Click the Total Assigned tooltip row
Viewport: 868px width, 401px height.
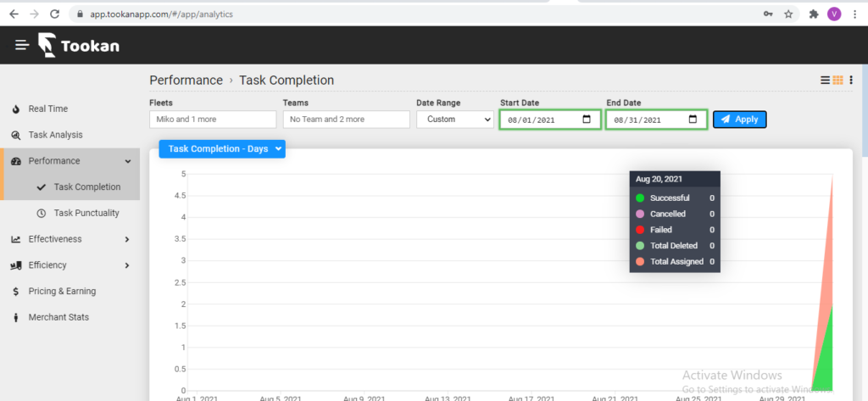tap(675, 262)
